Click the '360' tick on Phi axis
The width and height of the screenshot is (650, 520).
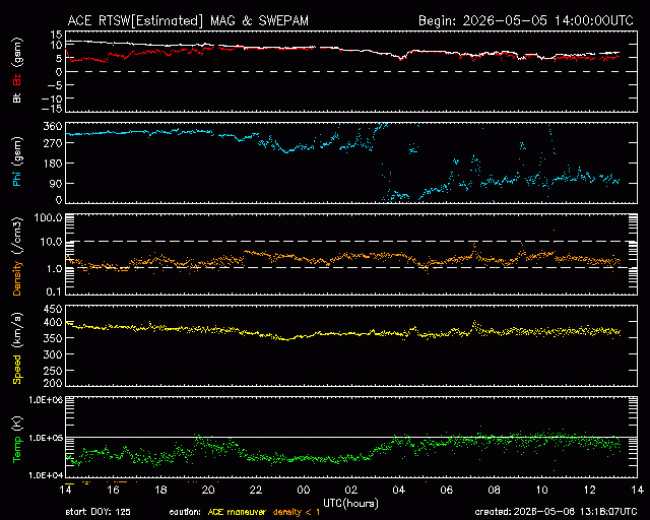tap(53, 126)
